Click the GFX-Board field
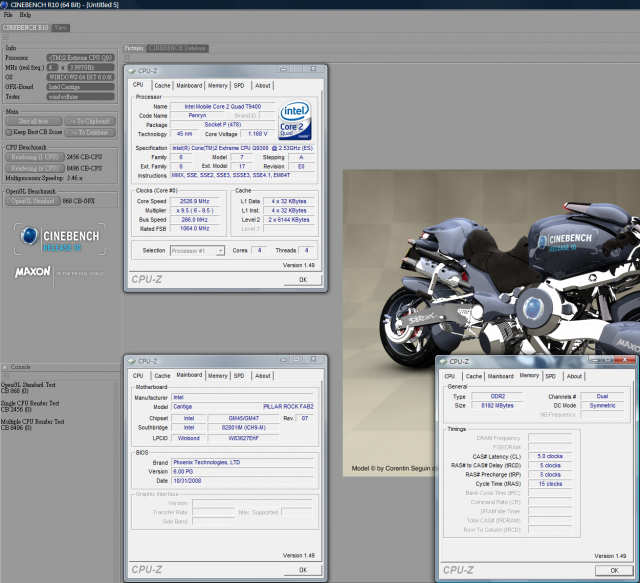 [x=80, y=87]
